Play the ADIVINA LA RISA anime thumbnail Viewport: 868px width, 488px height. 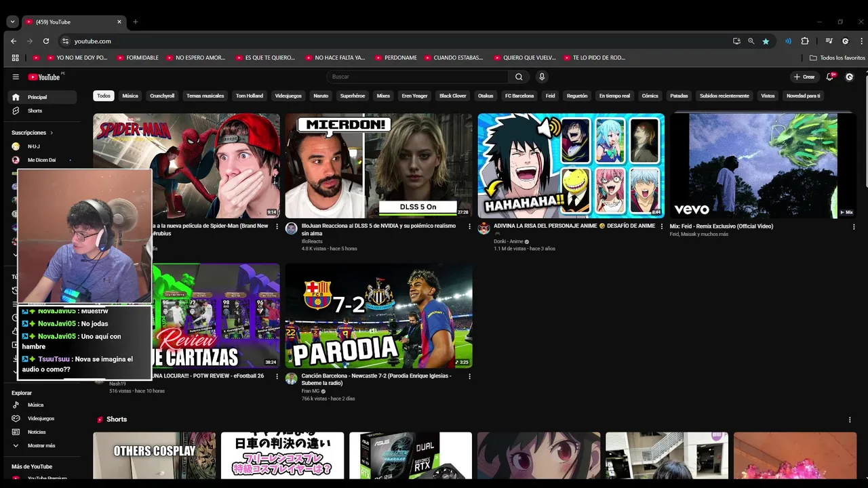[x=571, y=165]
